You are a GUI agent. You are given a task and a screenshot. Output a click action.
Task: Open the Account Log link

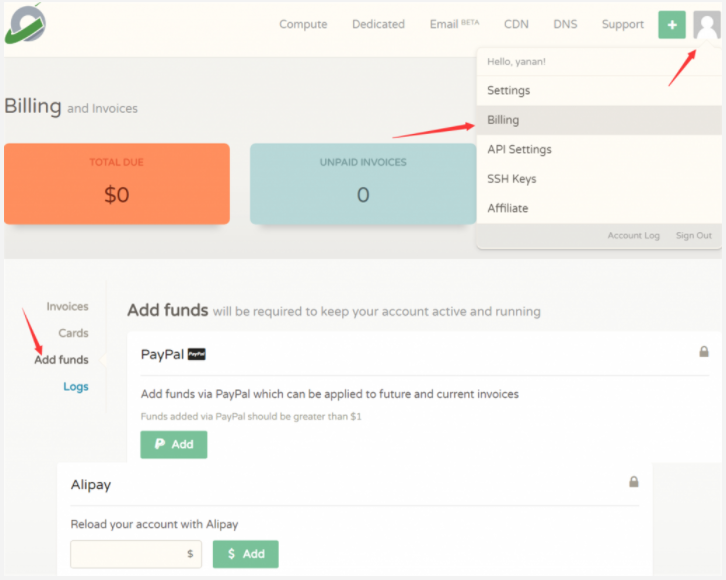tap(633, 236)
